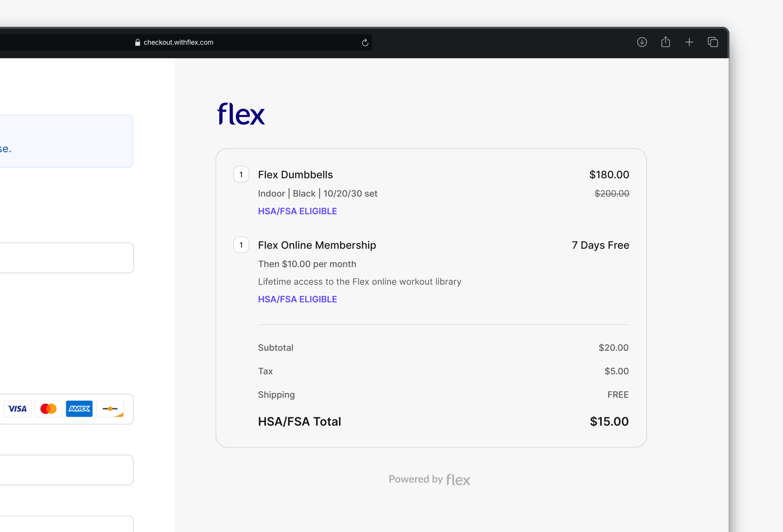The image size is (783, 532).
Task: Click the Flex Online Membership quantity box
Action: 241,245
